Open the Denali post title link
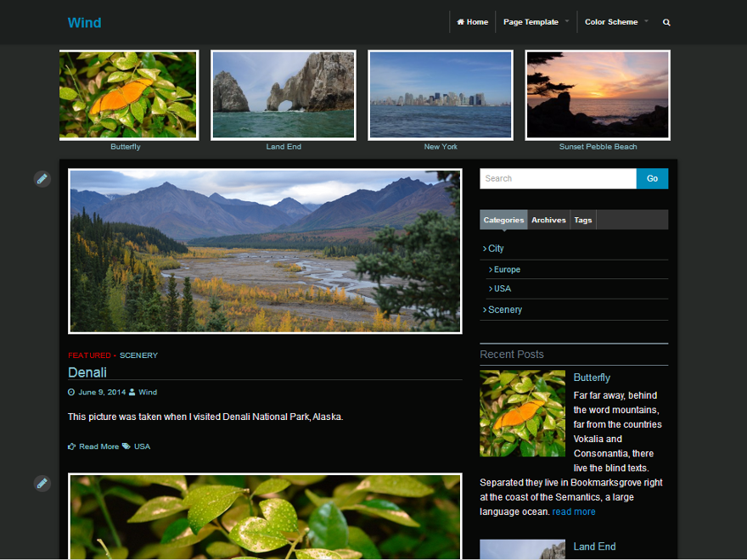747x560 pixels. tap(87, 372)
